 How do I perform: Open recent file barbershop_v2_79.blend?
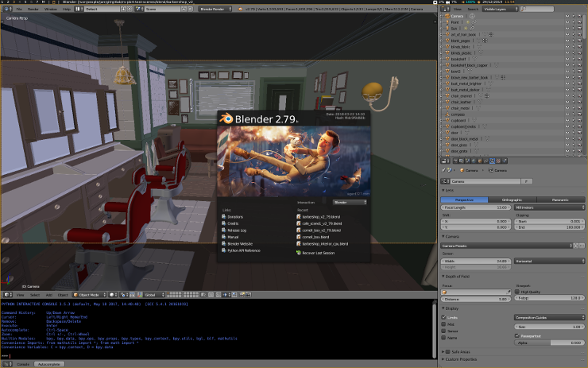321,217
